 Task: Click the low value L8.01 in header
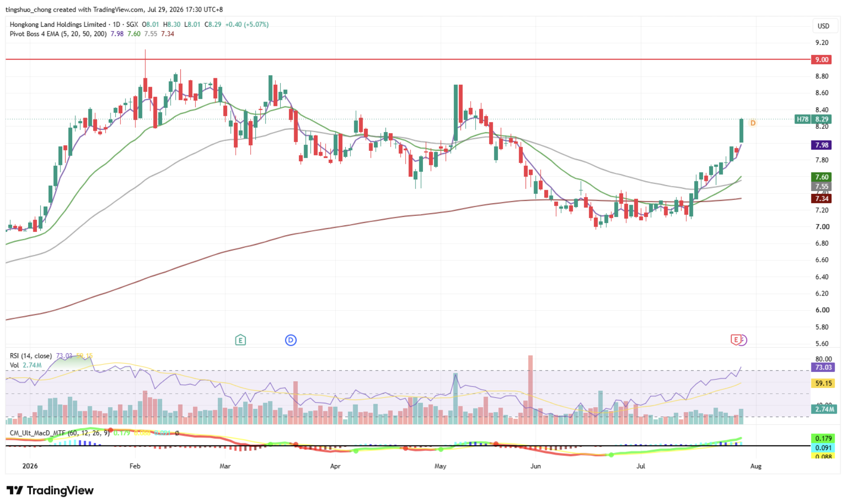(x=192, y=24)
